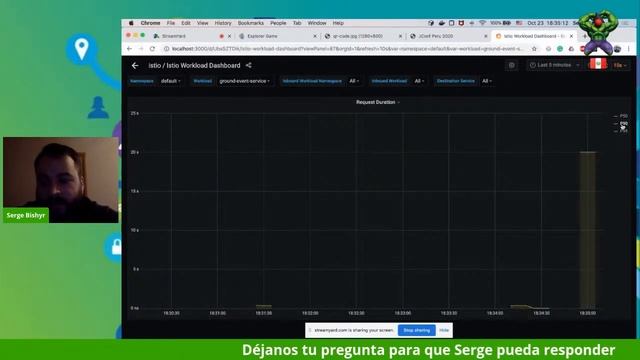Viewport: 640px width, 360px height.
Task: Open the Destination Service 'All' dropdown
Action: pyautogui.click(x=487, y=81)
